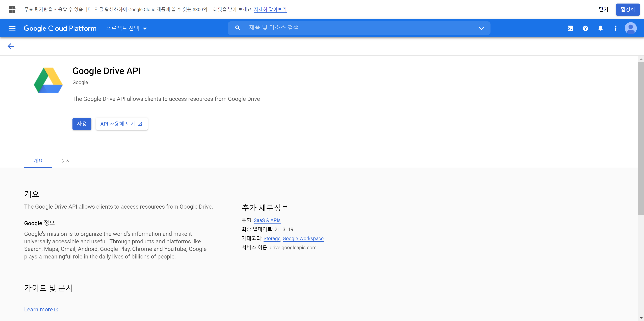Click the 활성화 activate button
The image size is (644, 321).
[x=628, y=10]
